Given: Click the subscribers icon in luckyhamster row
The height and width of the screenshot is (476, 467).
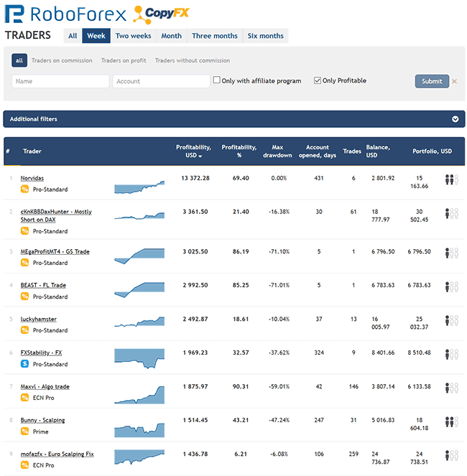Looking at the screenshot, I should [x=451, y=321].
